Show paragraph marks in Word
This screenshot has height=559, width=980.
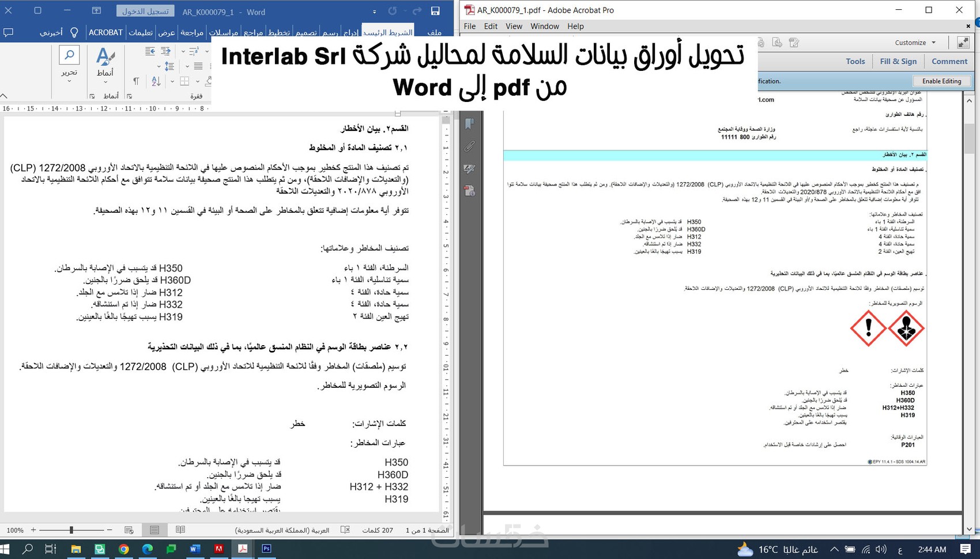coord(136,81)
